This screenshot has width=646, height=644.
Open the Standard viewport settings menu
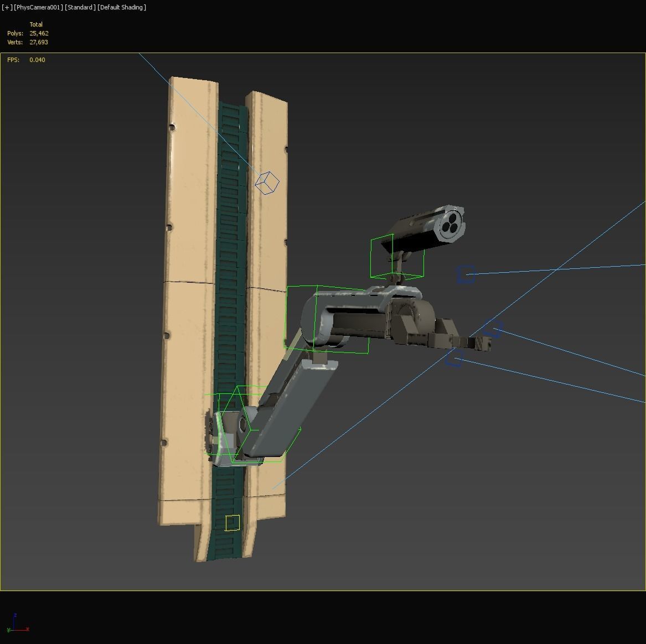point(80,7)
